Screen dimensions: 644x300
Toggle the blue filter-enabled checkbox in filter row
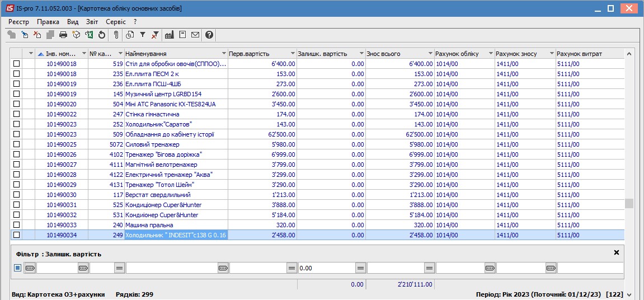(x=17, y=268)
